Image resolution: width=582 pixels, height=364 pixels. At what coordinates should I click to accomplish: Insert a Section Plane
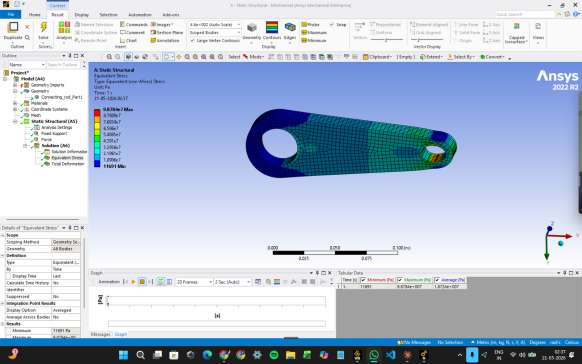point(167,33)
